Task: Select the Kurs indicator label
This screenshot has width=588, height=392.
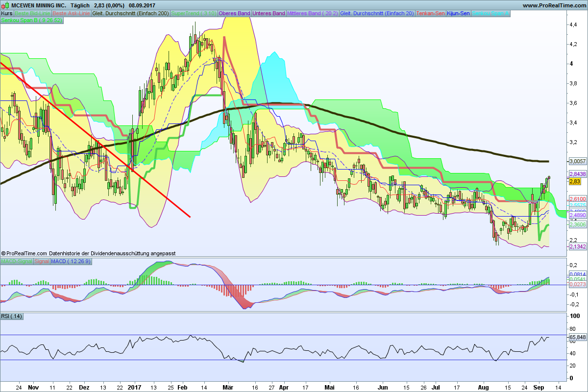Action: 7,13
